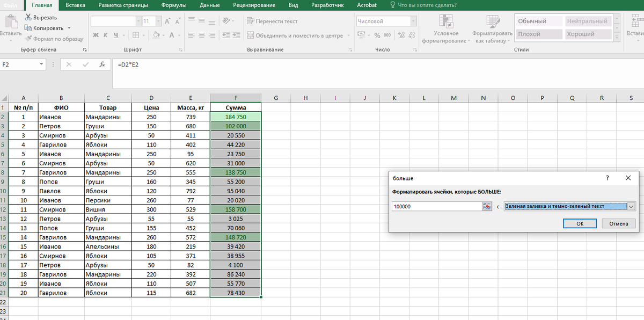The width and height of the screenshot is (644, 320).
Task: Align cell text right
Action: click(211, 35)
